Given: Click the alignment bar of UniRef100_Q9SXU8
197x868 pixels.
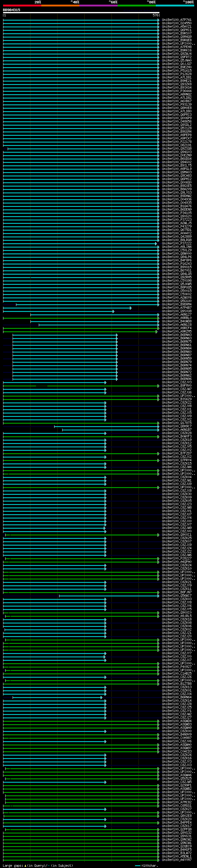Looking at the screenshot, I should tap(58, 311).
